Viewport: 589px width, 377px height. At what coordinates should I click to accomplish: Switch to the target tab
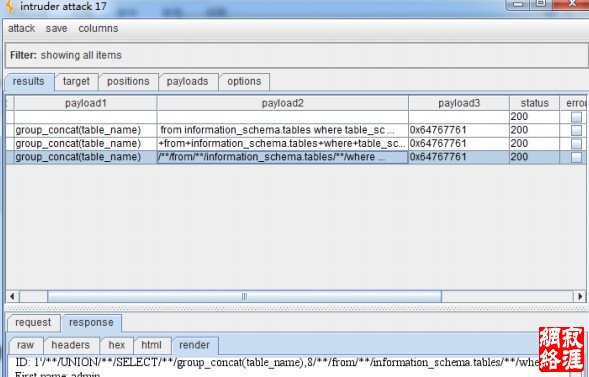tap(76, 81)
